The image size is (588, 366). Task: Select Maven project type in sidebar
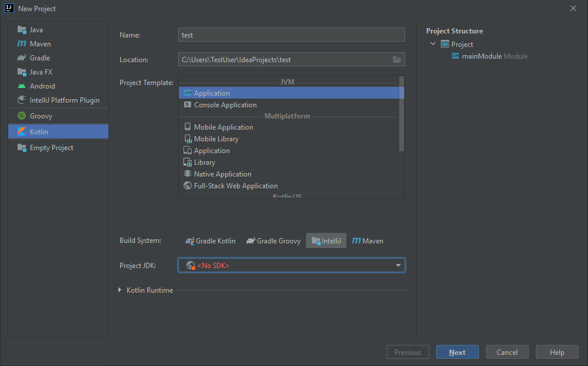tap(40, 44)
